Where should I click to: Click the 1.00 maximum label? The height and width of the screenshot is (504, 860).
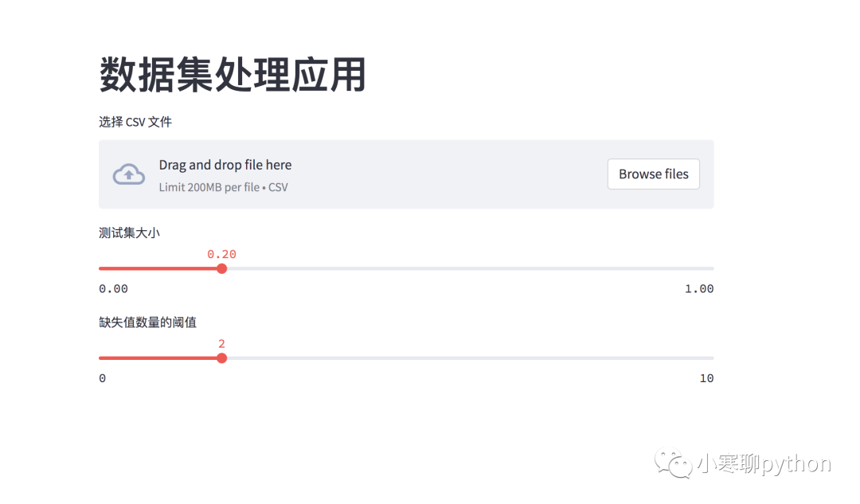click(699, 288)
